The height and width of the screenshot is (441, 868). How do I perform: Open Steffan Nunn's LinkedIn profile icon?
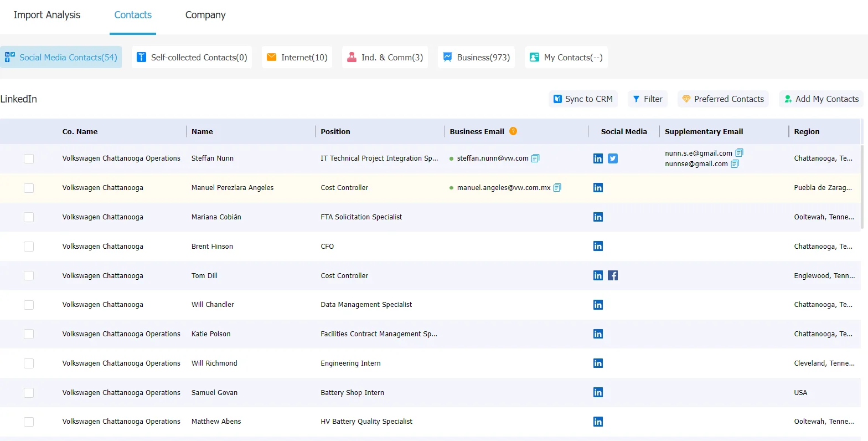coord(598,158)
